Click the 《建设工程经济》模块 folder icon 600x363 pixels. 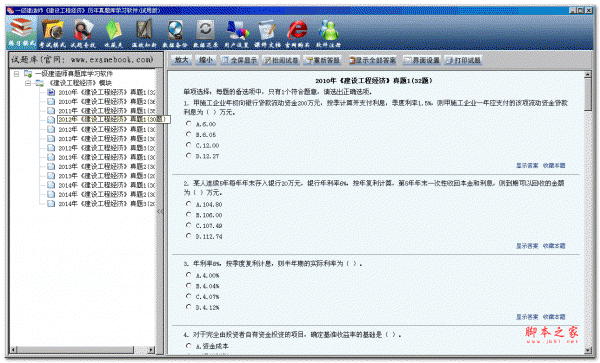click(x=39, y=83)
